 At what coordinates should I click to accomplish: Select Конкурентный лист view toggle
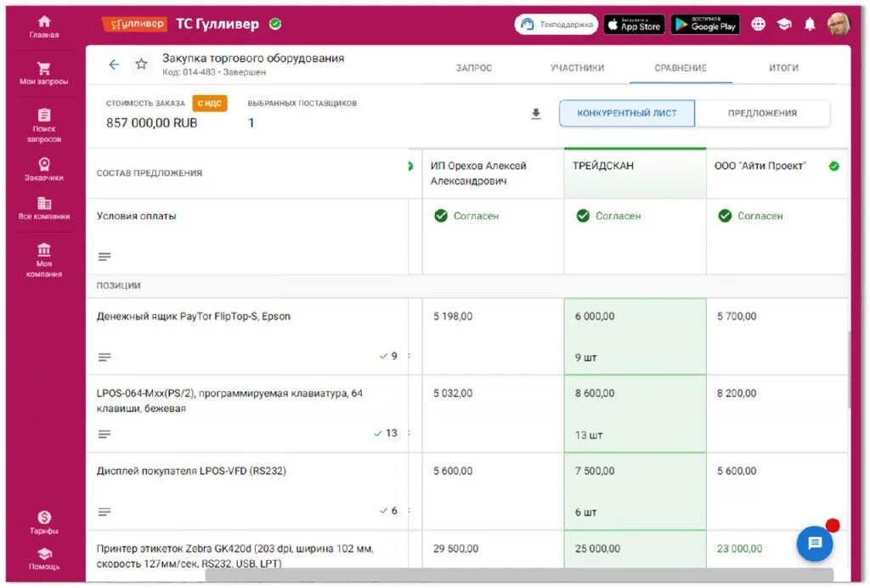(627, 113)
